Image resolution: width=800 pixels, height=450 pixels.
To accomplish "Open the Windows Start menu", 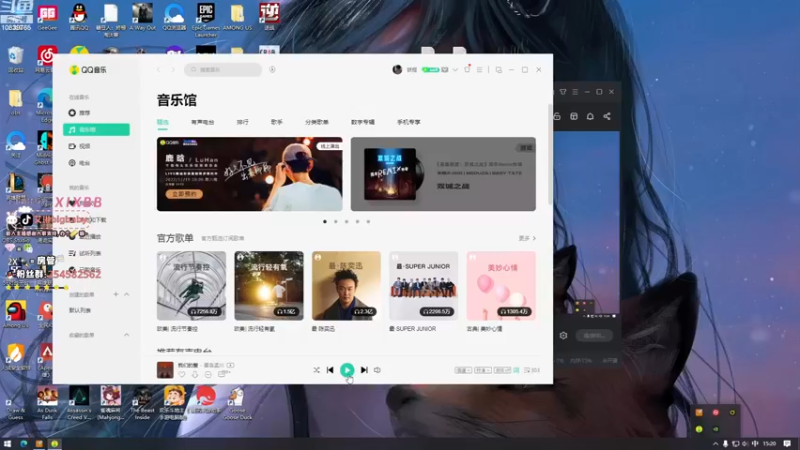I will tap(7, 444).
